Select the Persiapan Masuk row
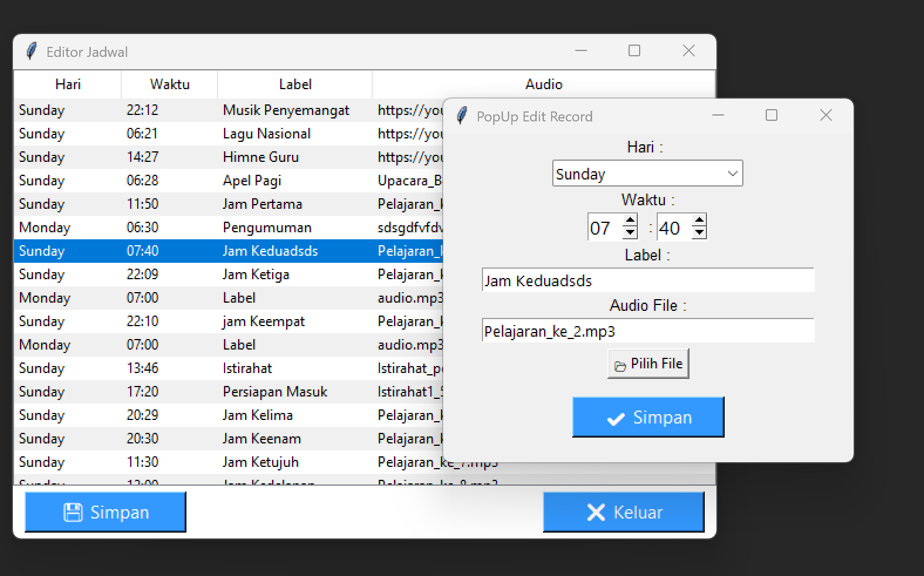The height and width of the screenshot is (576, 924). 274,392
